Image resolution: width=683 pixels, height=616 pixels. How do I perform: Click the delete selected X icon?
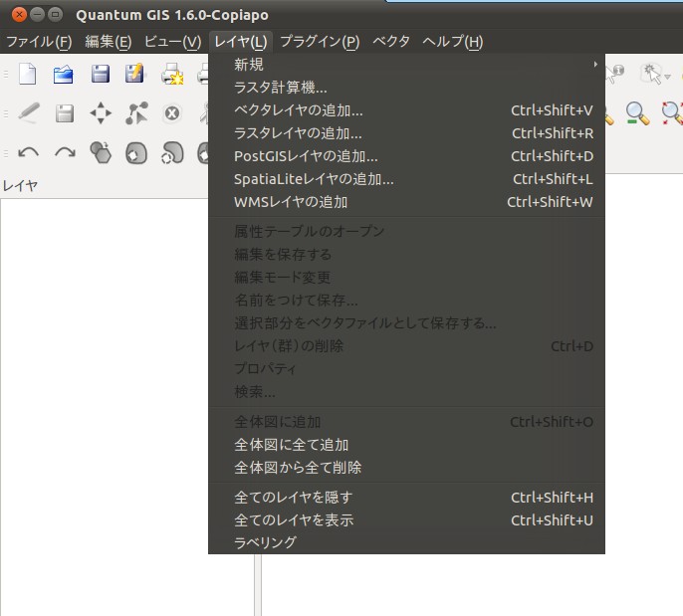click(172, 113)
